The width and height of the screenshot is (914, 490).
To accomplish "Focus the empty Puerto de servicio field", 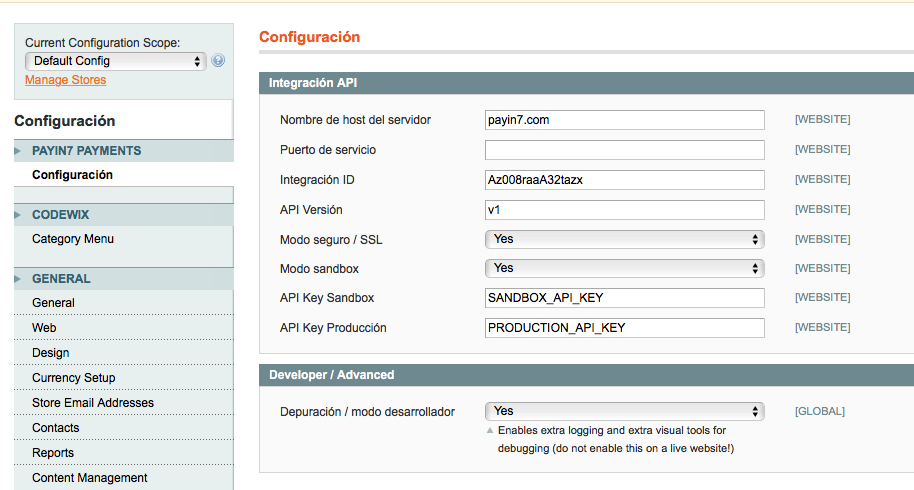I will (x=624, y=150).
